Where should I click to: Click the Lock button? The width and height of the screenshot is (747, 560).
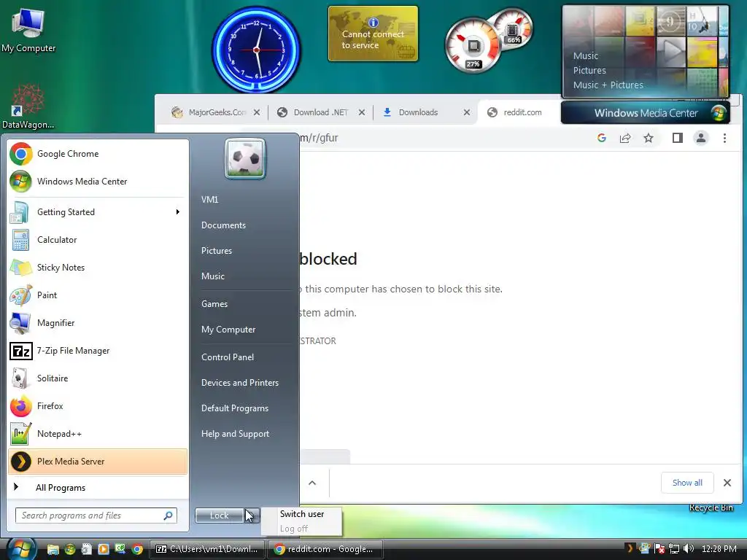219,516
